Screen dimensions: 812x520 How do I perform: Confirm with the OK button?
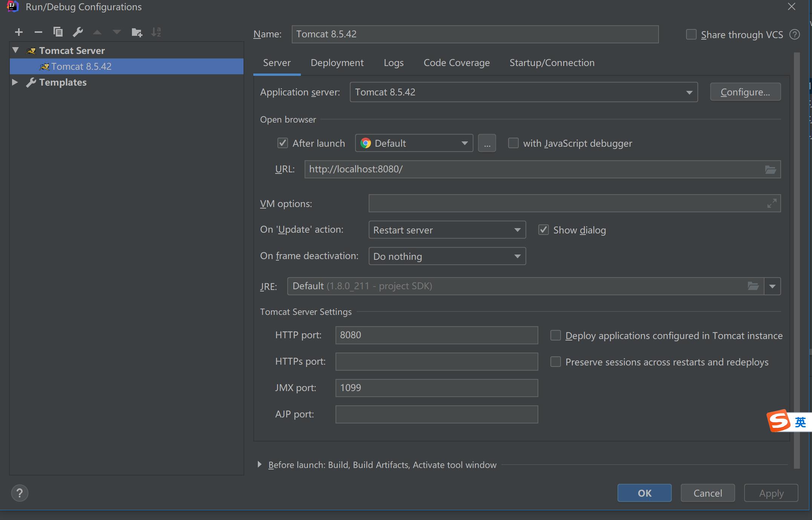644,493
